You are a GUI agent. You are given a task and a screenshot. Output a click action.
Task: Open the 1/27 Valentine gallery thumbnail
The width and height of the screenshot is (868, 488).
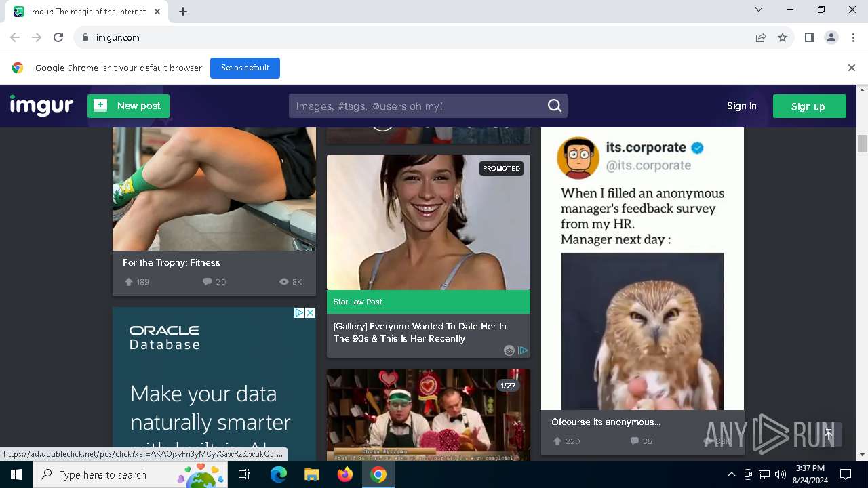pos(429,415)
